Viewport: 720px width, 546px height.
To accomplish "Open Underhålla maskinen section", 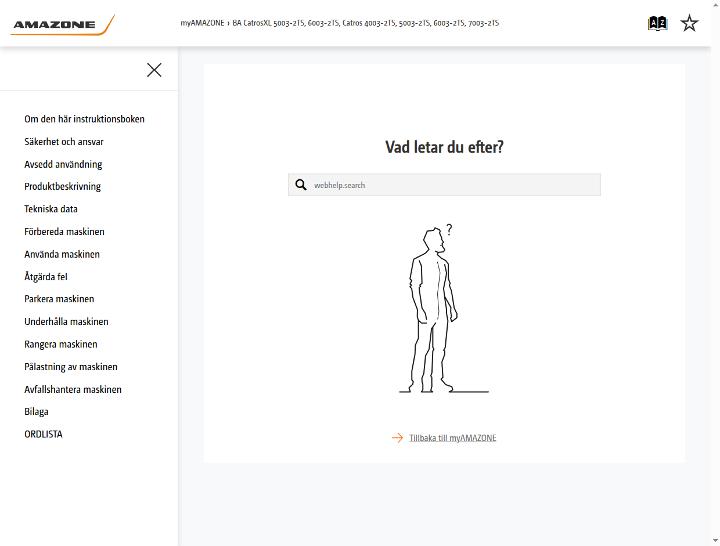I will coord(67,321).
